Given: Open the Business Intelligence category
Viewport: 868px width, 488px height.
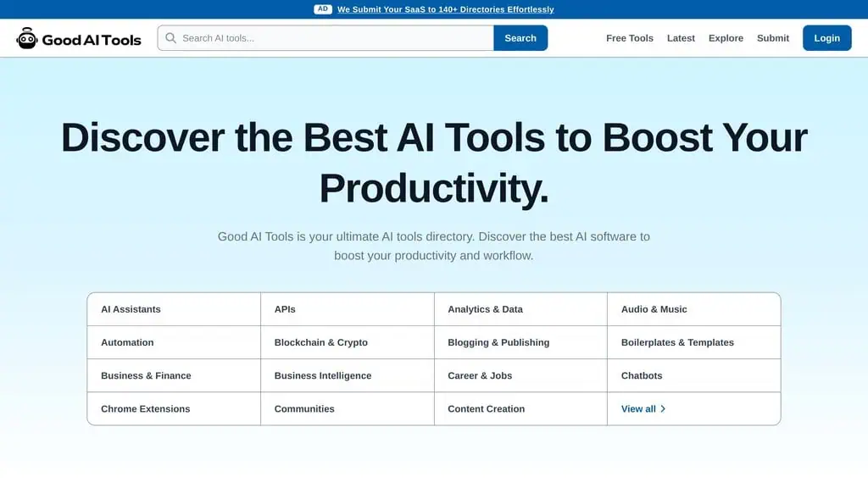Looking at the screenshot, I should [x=347, y=375].
